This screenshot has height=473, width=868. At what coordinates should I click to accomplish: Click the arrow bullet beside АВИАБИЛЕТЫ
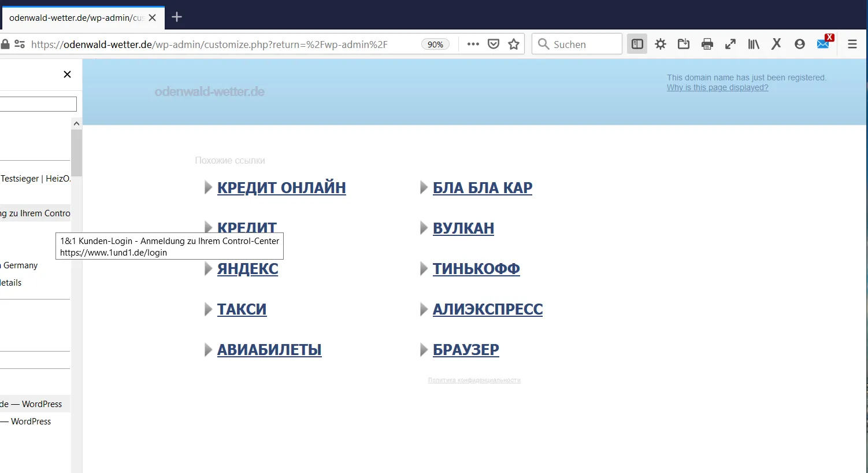[x=208, y=349]
